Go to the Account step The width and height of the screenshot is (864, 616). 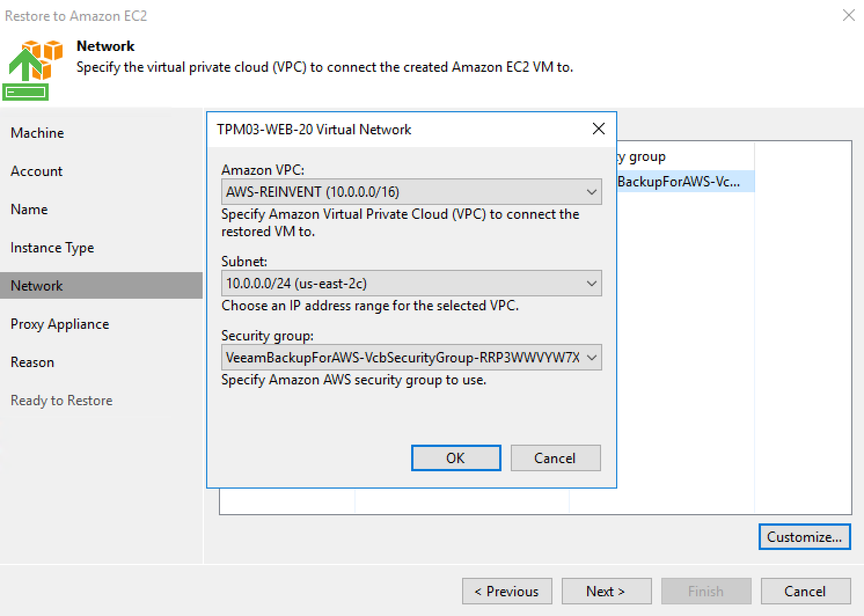36,171
